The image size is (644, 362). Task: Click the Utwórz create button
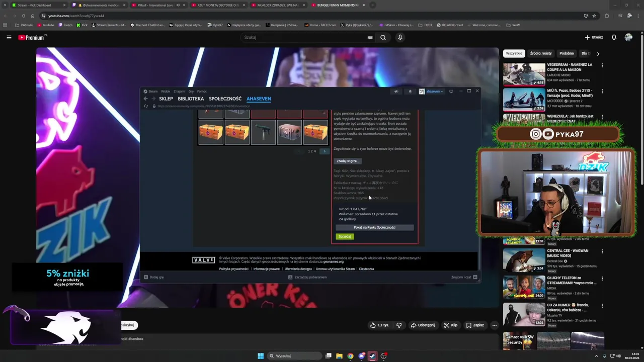[594, 37]
